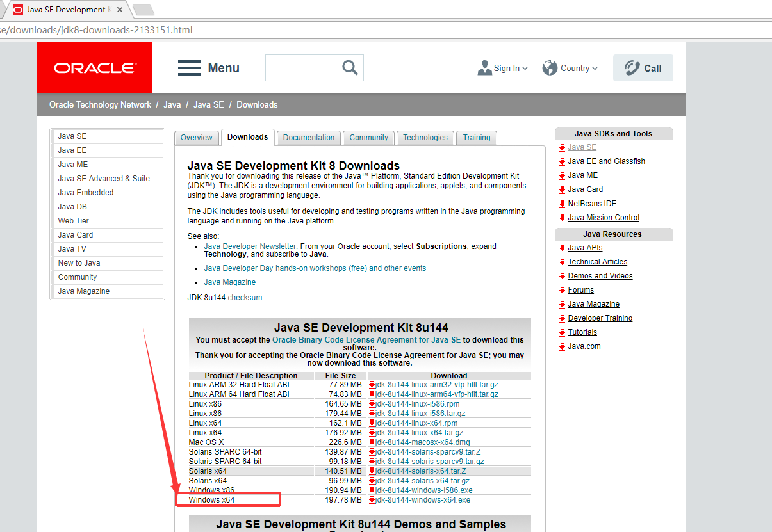Expand the Country dropdown
The height and width of the screenshot is (532, 772).
pos(595,69)
